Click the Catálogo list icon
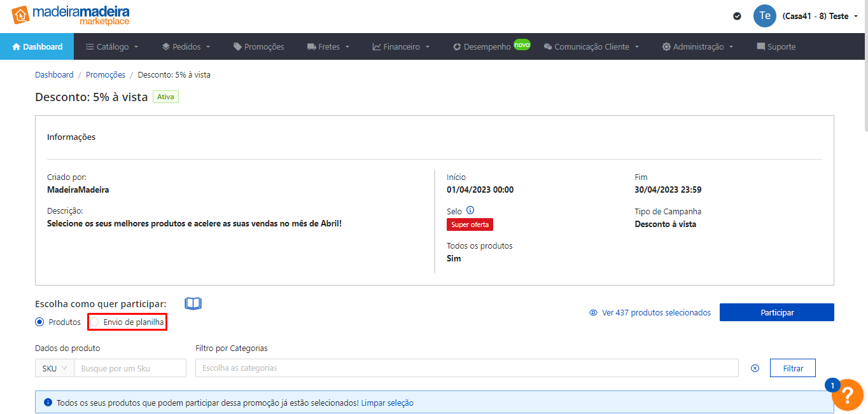The width and height of the screenshot is (868, 414). tap(89, 46)
